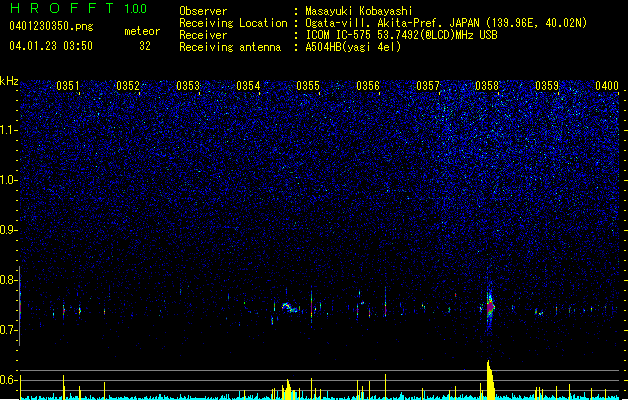This screenshot has height=400, width=629.
Task: Select the ICOM IC-575 53.7492 MHz receiver text
Action: (x=401, y=35)
